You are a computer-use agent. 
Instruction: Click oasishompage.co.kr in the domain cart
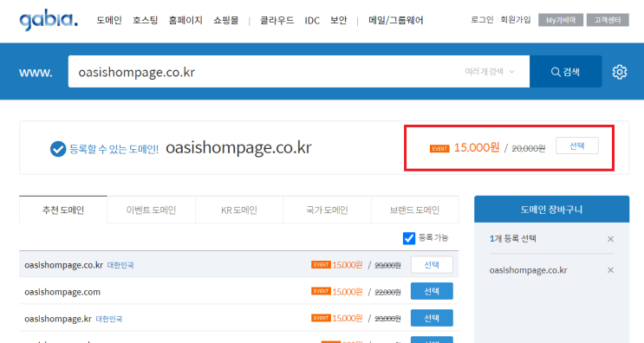pyautogui.click(x=528, y=270)
